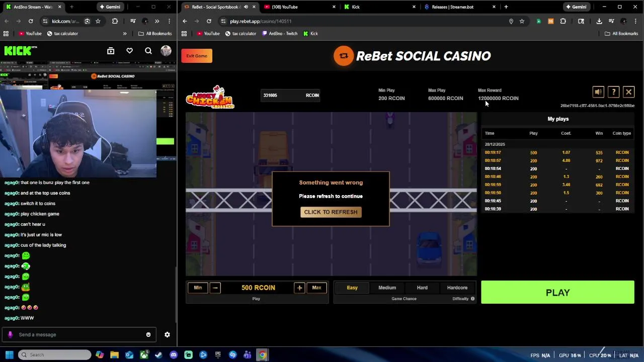Open Ard3no - Twitch bookmark
Image resolution: width=644 pixels, height=362 pixels.
tap(279, 34)
